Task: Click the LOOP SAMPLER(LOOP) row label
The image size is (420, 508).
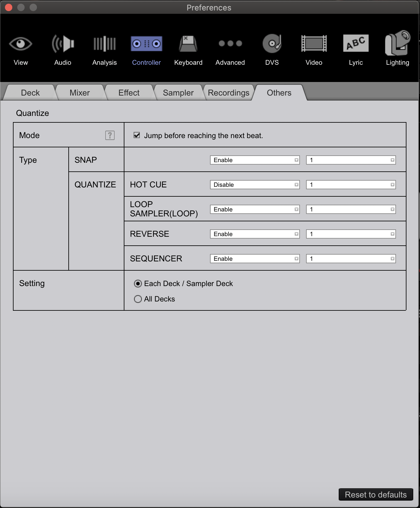Action: (x=164, y=209)
